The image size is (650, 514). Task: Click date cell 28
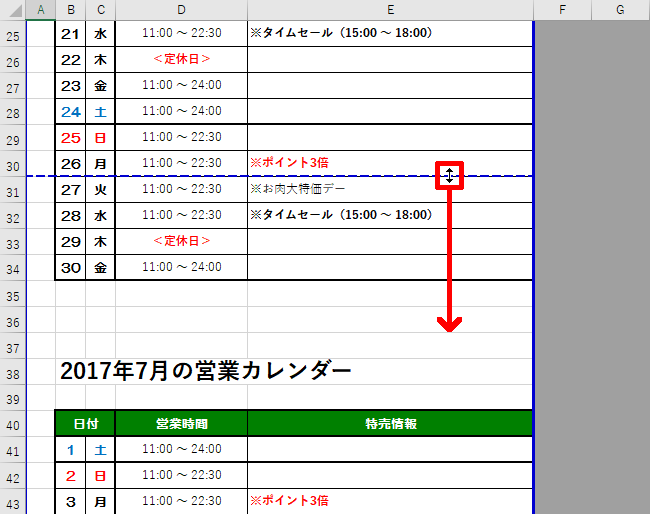(x=70, y=216)
